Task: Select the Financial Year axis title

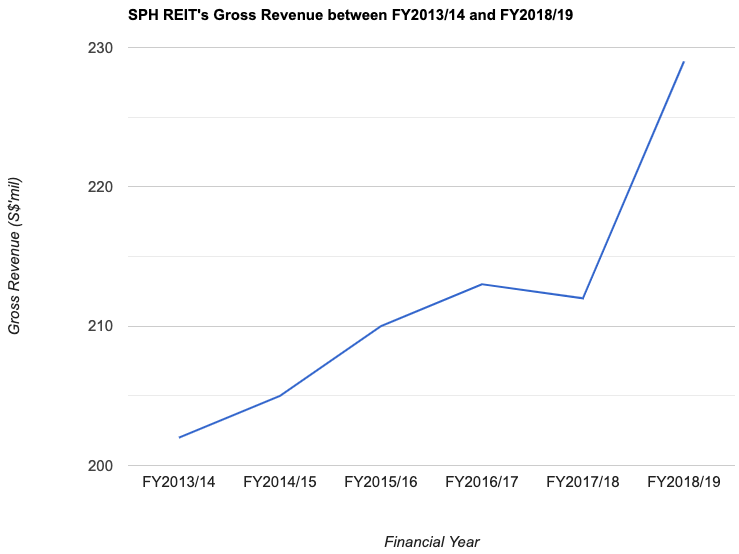Action: 432,542
